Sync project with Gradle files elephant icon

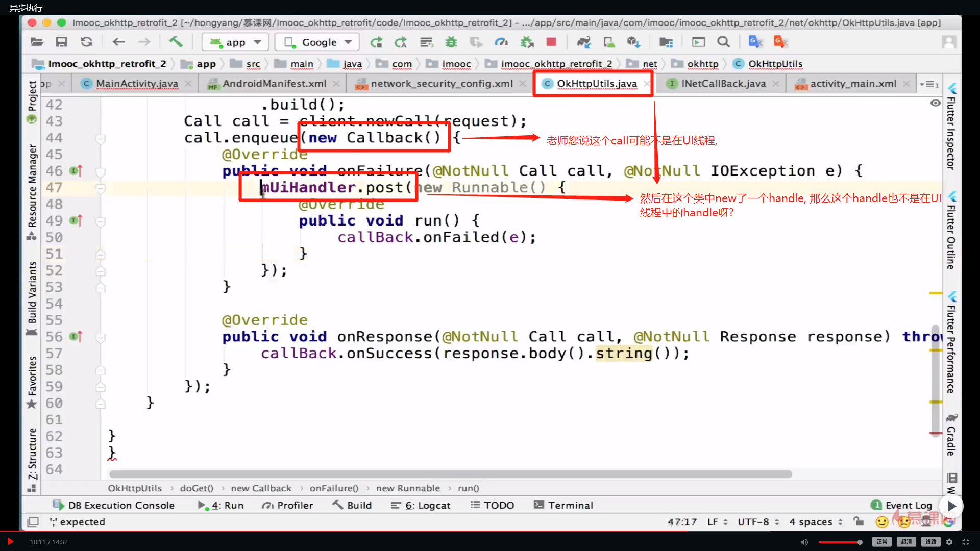coord(584,42)
